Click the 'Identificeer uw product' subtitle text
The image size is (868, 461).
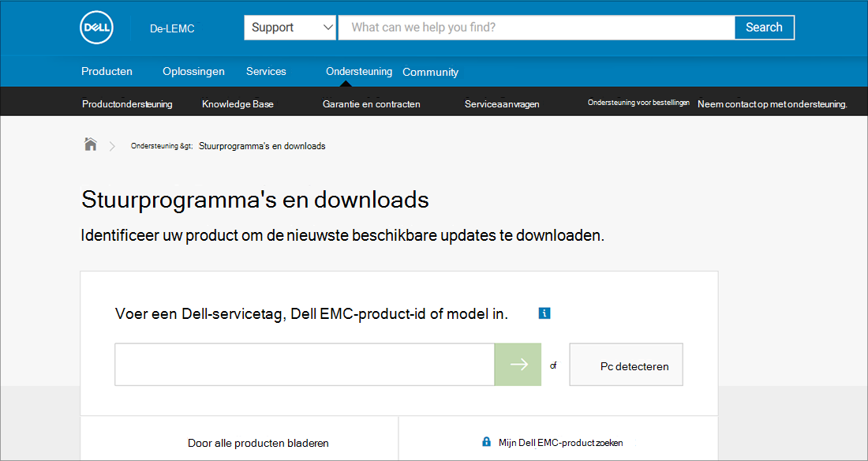(x=342, y=235)
